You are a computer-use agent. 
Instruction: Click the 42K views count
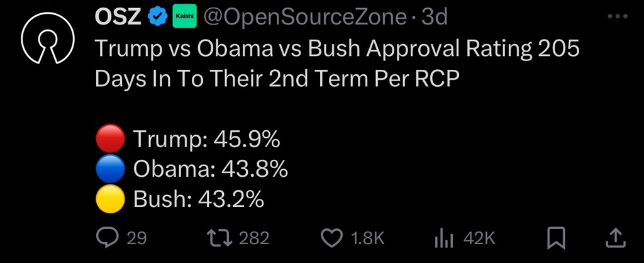click(x=479, y=238)
